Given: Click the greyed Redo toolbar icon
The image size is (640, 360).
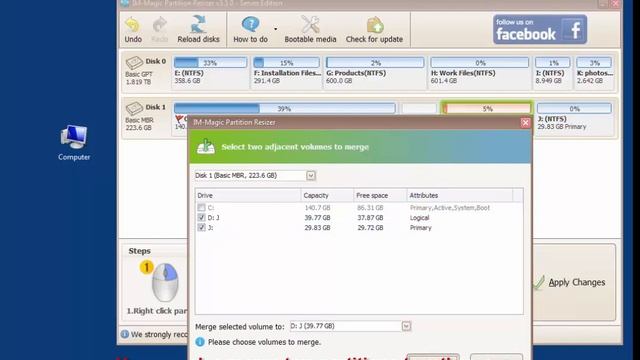Looking at the screenshot, I should 160,30.
